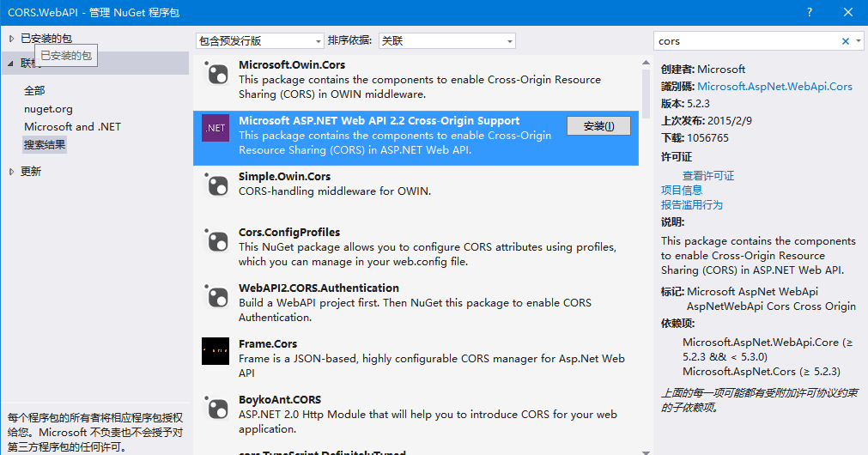This screenshot has width=868, height=455.
Task: Open the prerelease filter dropdown
Action: pyautogui.click(x=259, y=41)
